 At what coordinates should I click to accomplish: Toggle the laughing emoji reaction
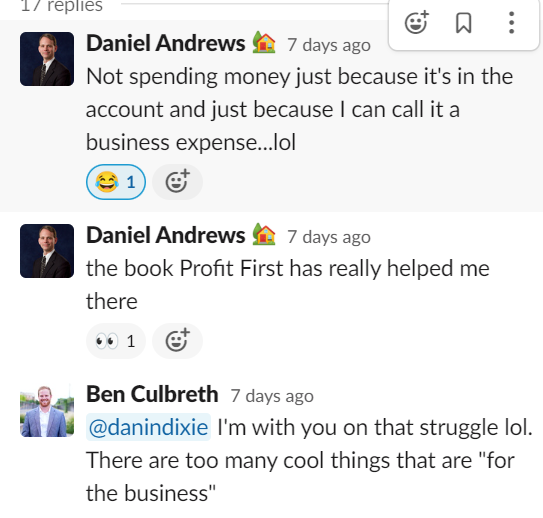point(116,182)
